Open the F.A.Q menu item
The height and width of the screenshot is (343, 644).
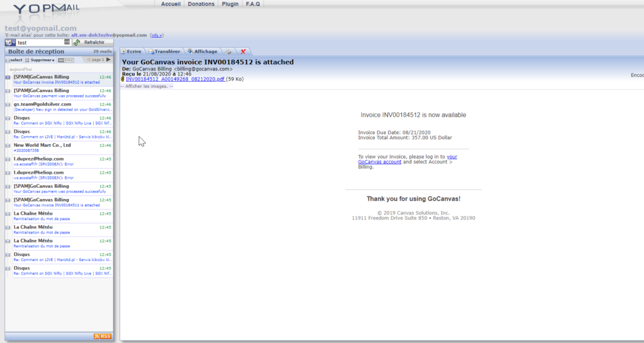coord(253,4)
